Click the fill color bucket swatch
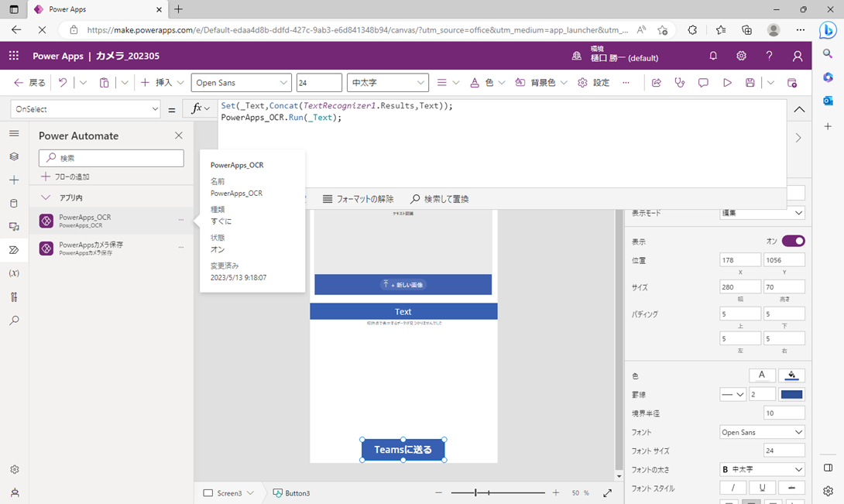This screenshot has height=504, width=844. [x=792, y=375]
